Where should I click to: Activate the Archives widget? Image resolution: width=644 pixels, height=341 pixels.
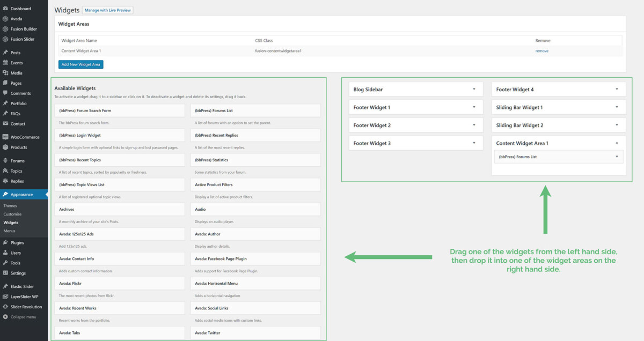(119, 209)
